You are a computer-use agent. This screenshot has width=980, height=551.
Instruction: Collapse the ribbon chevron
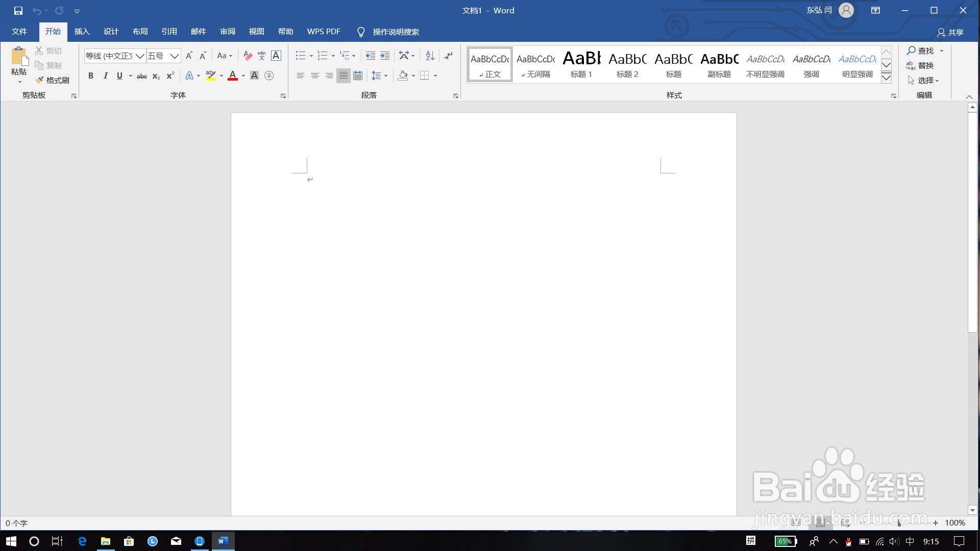pos(969,96)
